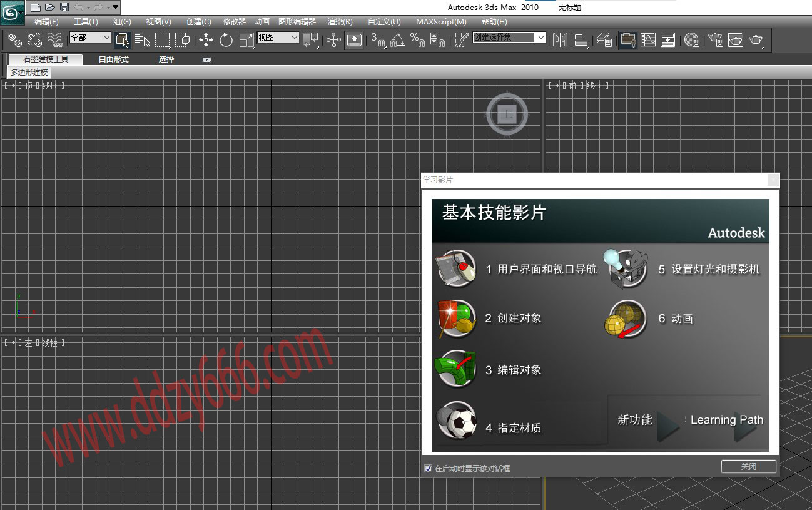
Task: Save the scene with the floppy disk icon
Action: click(x=64, y=8)
